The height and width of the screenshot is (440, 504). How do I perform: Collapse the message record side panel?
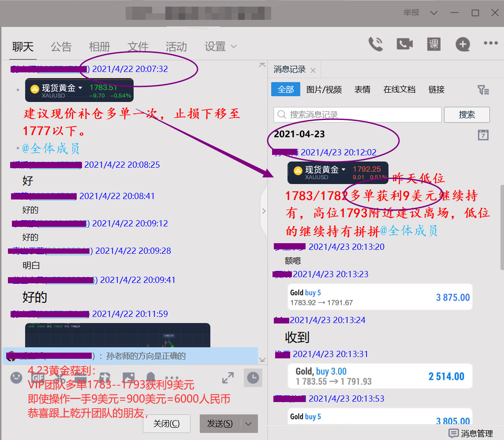point(264,211)
